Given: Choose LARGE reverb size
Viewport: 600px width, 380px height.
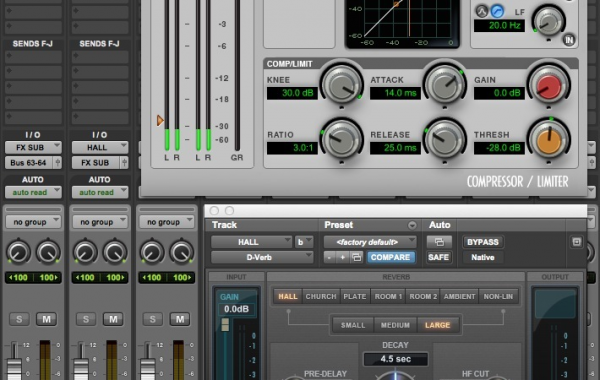Looking at the screenshot, I should [437, 325].
